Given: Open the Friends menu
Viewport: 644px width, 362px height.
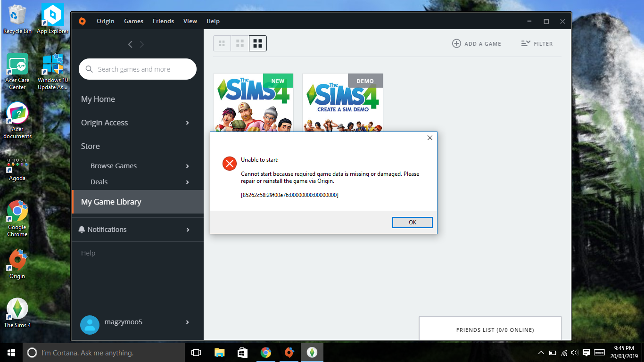Looking at the screenshot, I should pyautogui.click(x=163, y=21).
